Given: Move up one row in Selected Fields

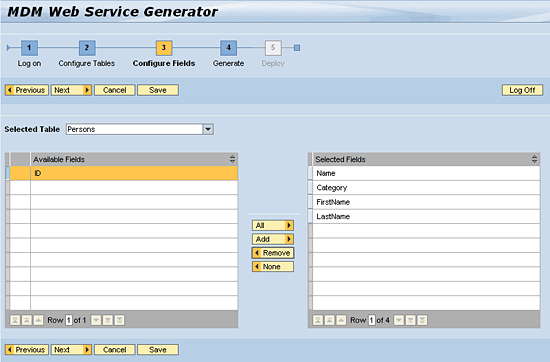Looking at the screenshot, I should point(341,320).
